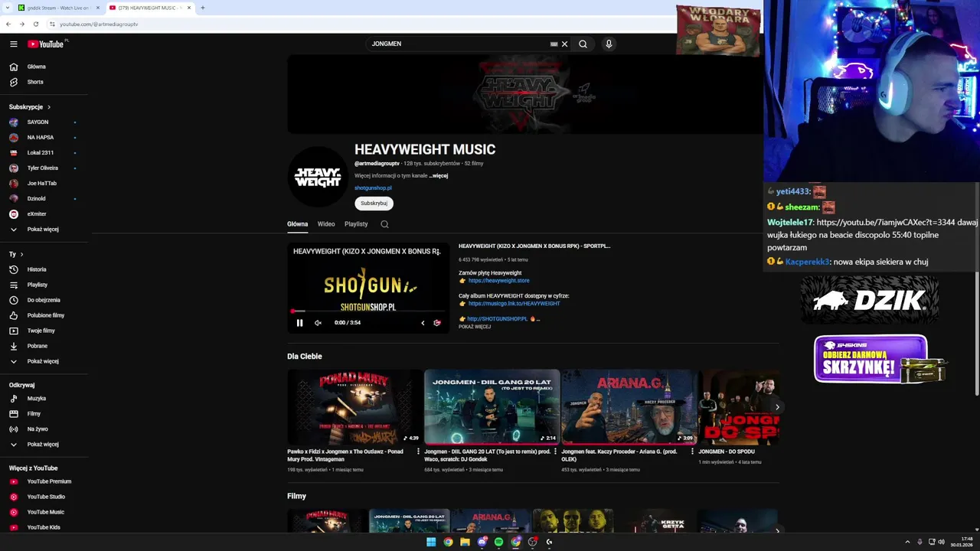Screen dimensions: 980x551
Task: Collapse player controls with left arrow
Action: pyautogui.click(x=423, y=323)
